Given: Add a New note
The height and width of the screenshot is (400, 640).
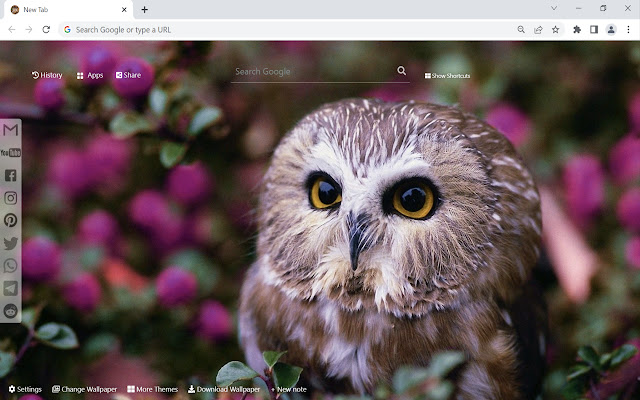Looking at the screenshot, I should click(x=289, y=389).
